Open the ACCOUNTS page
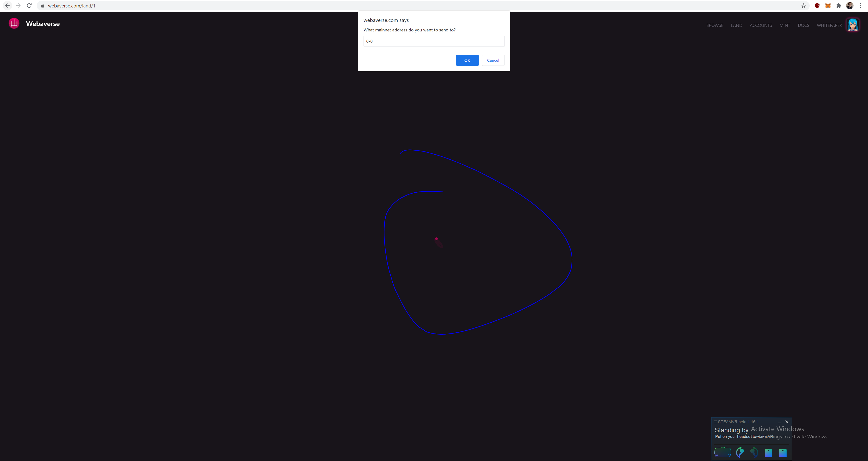Viewport: 868px width, 461px height. (760, 25)
